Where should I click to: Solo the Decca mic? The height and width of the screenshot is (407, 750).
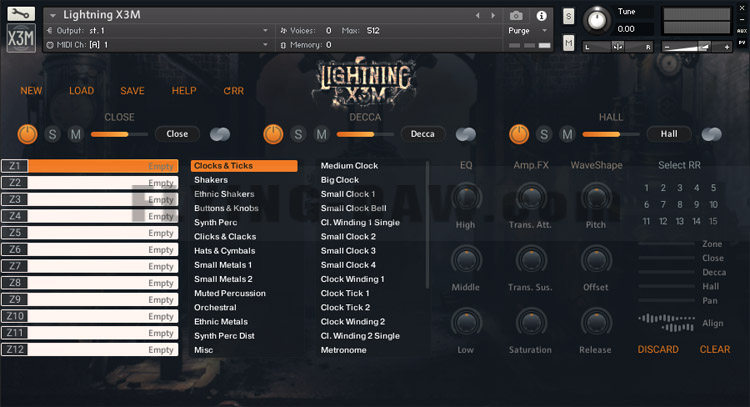298,134
